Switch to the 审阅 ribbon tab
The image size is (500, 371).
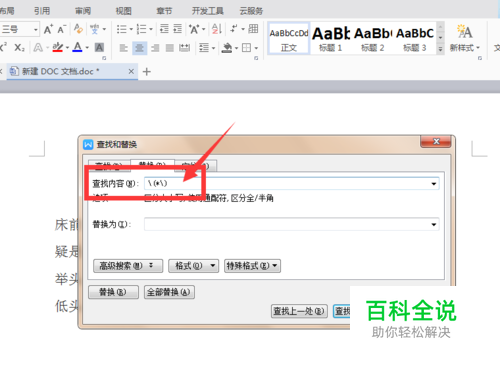(83, 11)
